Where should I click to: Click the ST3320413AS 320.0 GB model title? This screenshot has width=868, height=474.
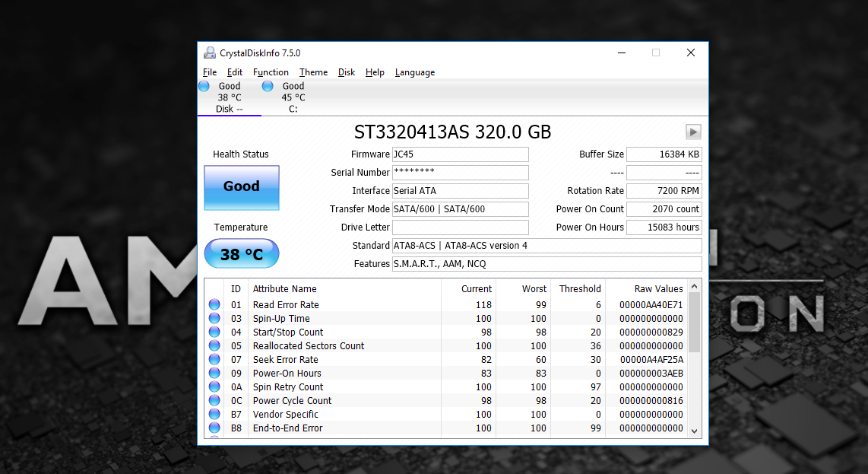pos(452,132)
